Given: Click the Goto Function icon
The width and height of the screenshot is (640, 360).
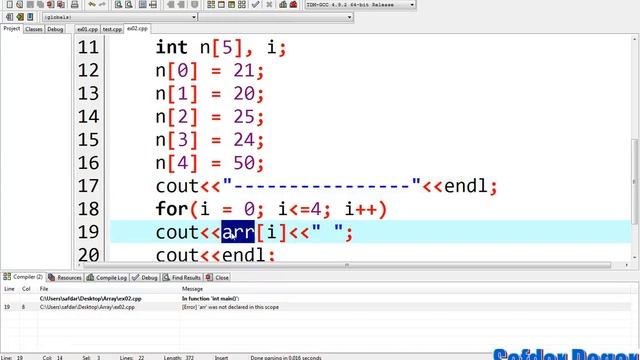Looking at the screenshot, I should coord(142,4).
